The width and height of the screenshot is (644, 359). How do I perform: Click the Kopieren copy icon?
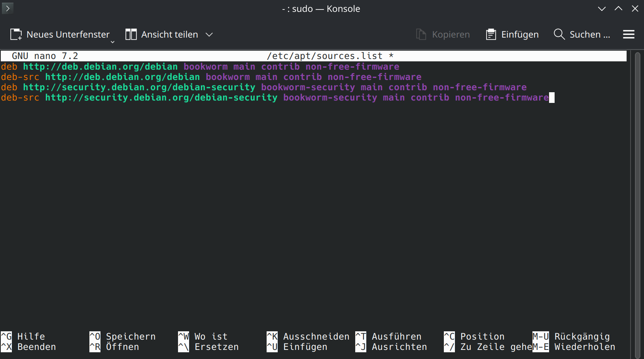421,34
